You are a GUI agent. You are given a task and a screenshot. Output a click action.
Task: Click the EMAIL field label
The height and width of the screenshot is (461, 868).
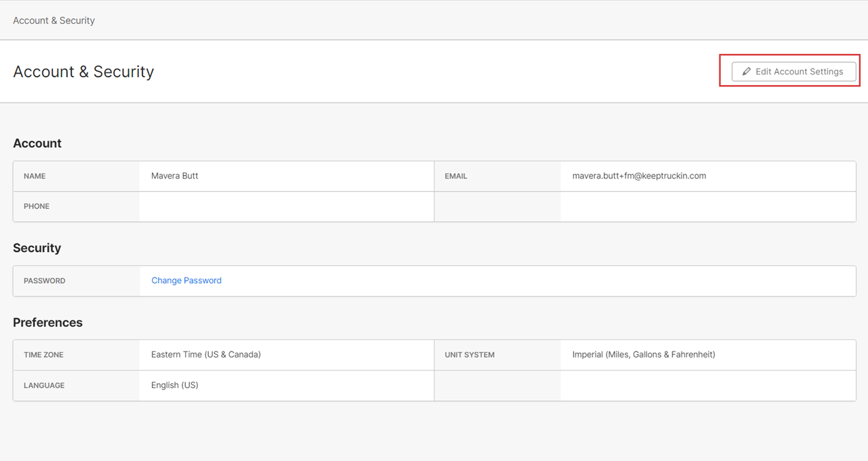click(x=456, y=176)
